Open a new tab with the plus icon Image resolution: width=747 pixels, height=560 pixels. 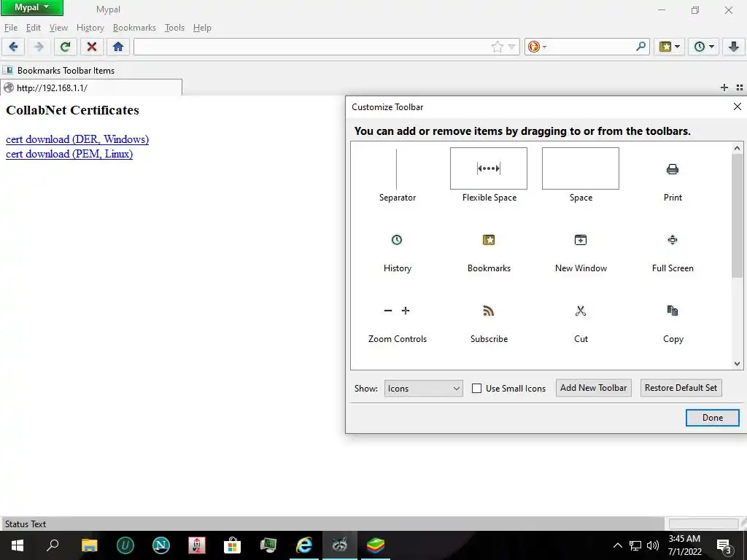coord(724,87)
